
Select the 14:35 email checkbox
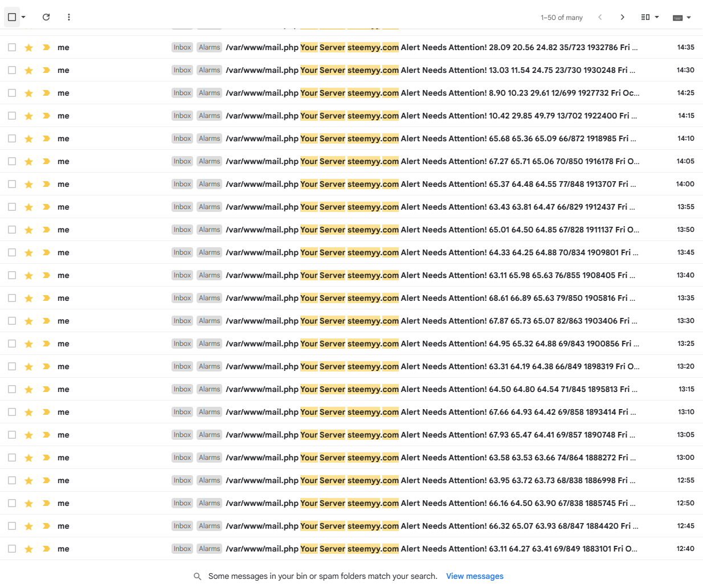(12, 47)
